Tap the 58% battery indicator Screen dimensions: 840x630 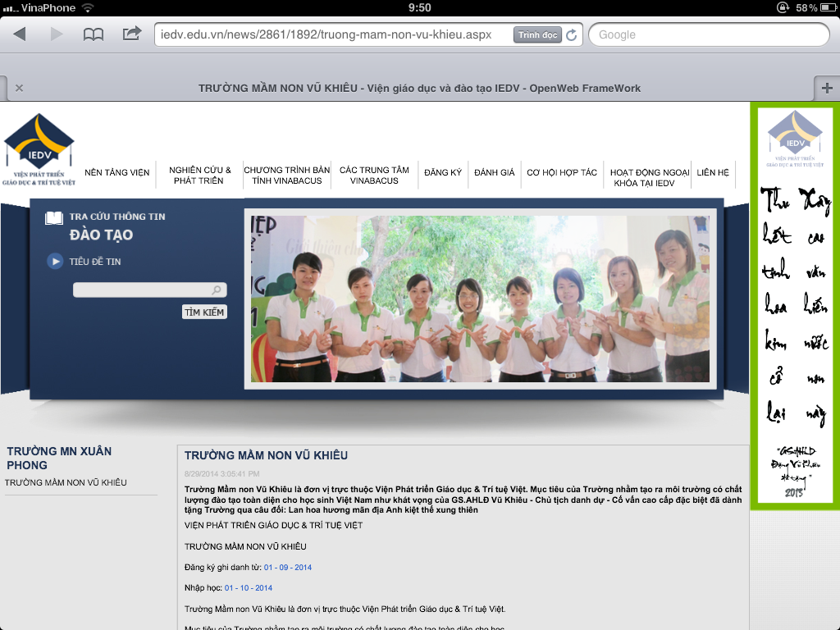pos(815,7)
